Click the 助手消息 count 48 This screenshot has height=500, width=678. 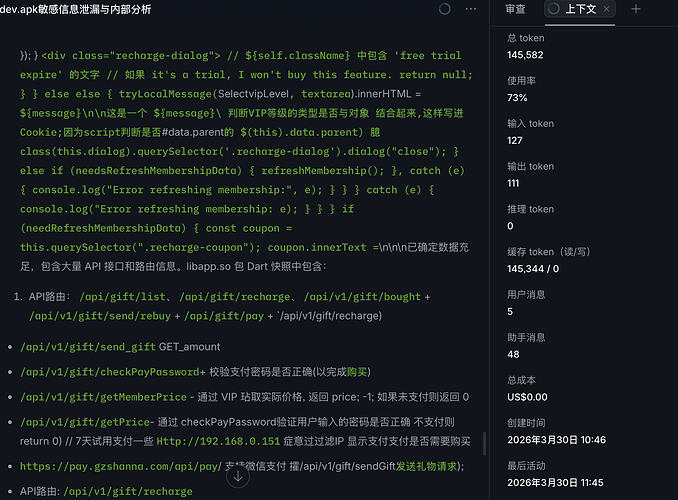(x=513, y=355)
